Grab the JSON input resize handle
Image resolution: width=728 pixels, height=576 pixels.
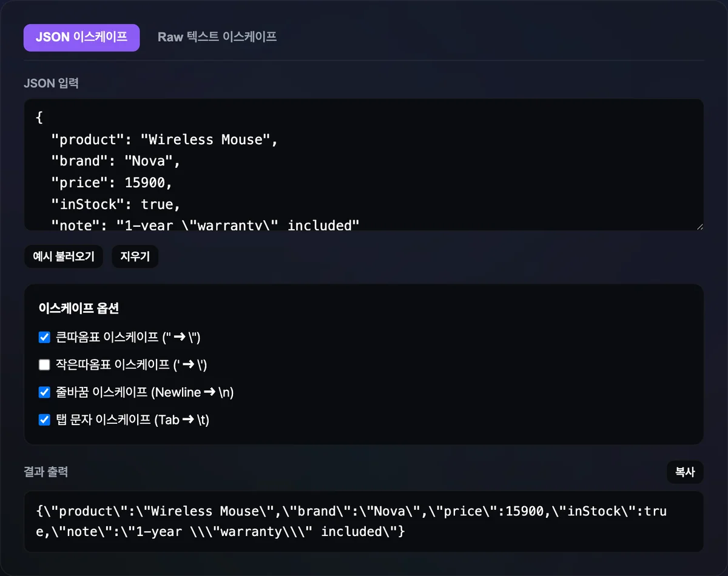[699, 226]
